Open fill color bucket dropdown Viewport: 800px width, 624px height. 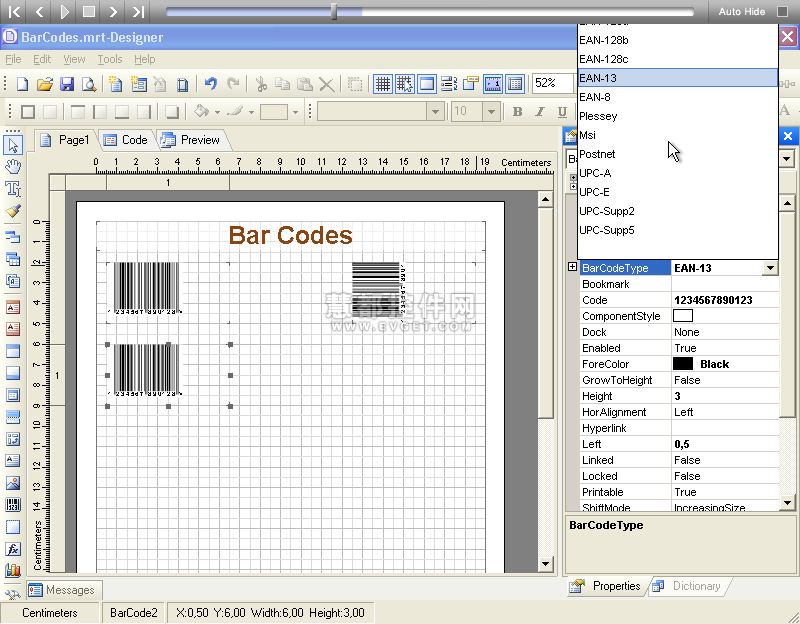[217, 111]
